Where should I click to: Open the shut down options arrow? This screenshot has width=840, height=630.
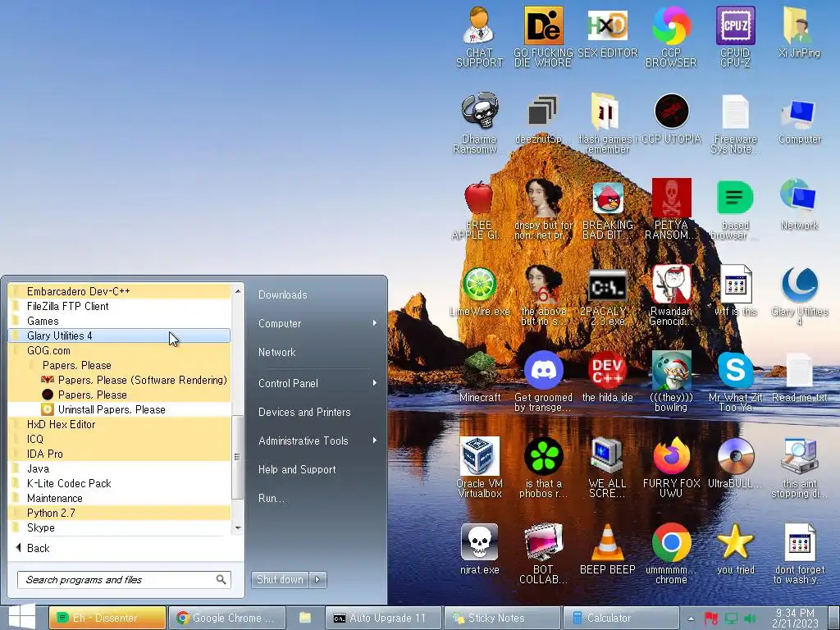tap(317, 579)
